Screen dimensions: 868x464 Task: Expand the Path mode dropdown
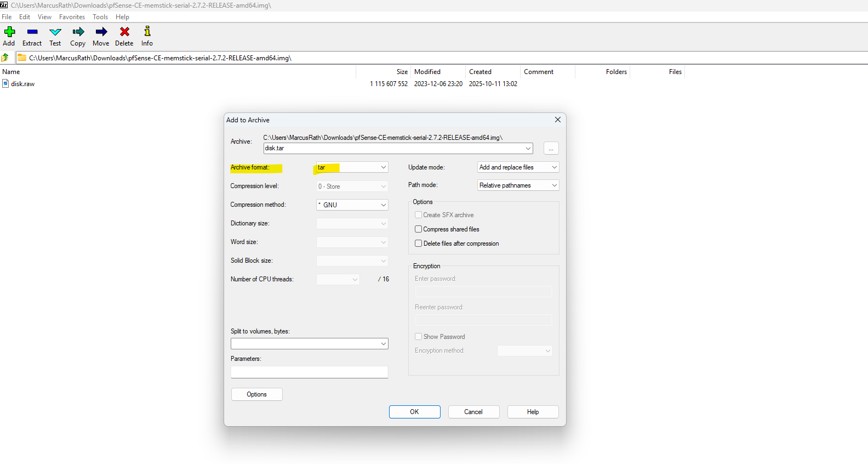tap(518, 185)
